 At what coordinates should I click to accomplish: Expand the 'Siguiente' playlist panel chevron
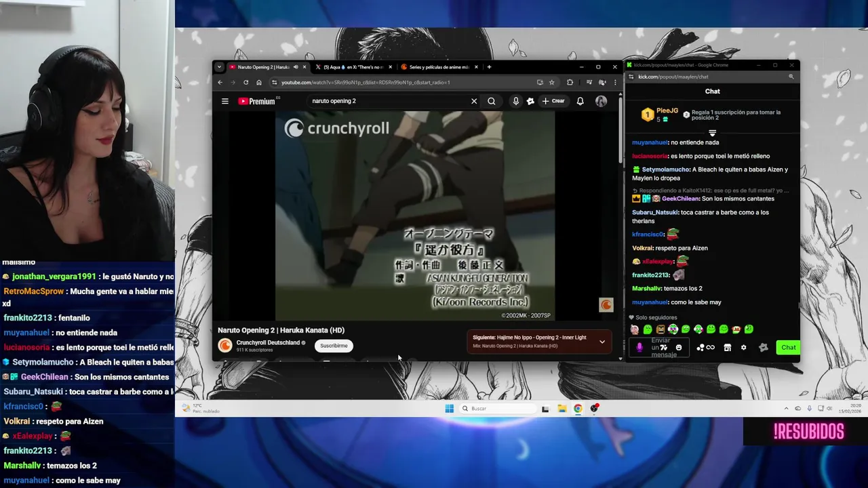[601, 342]
